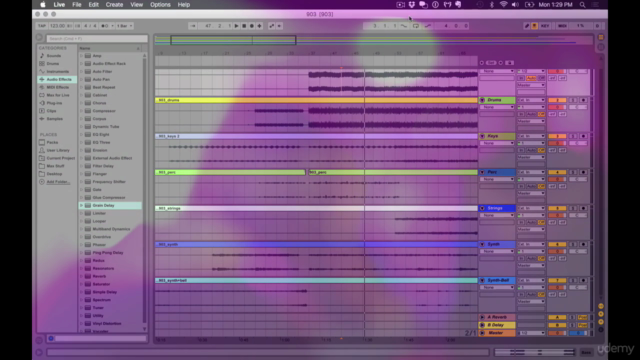Viewport: 640px width, 360px height.
Task: Toggle the Loop switch icon
Action: click(x=416, y=26)
